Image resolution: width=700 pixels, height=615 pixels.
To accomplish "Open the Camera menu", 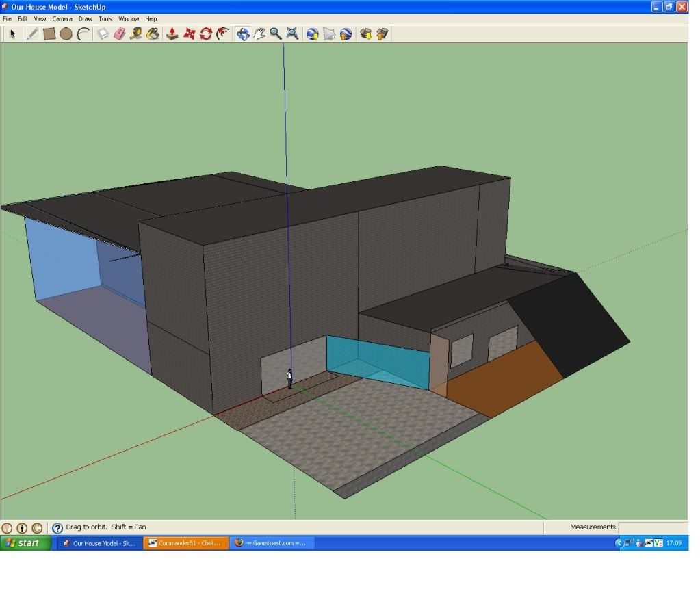I will [x=62, y=18].
